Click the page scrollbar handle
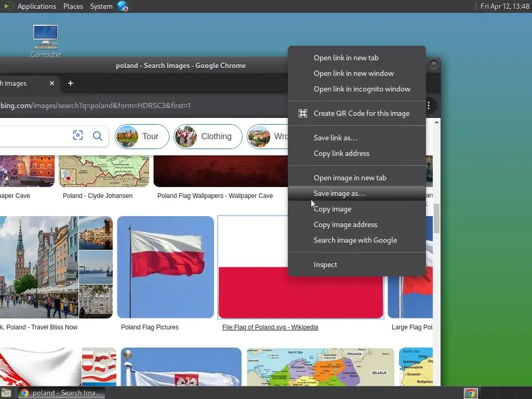Viewport: 532px width, 399px height. click(436, 219)
